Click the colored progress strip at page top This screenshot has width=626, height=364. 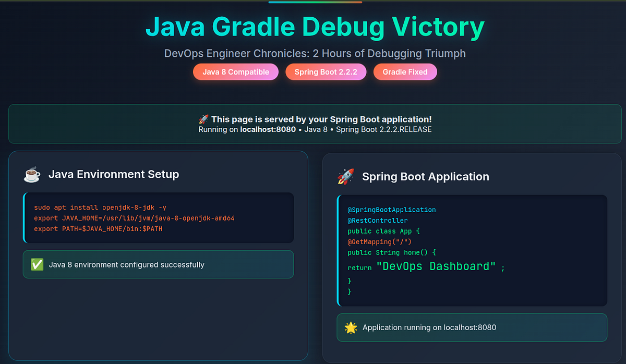[315, 2]
